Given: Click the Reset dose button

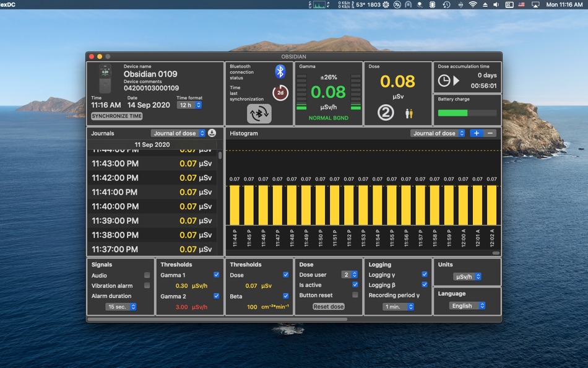Looking at the screenshot, I should 328,307.
